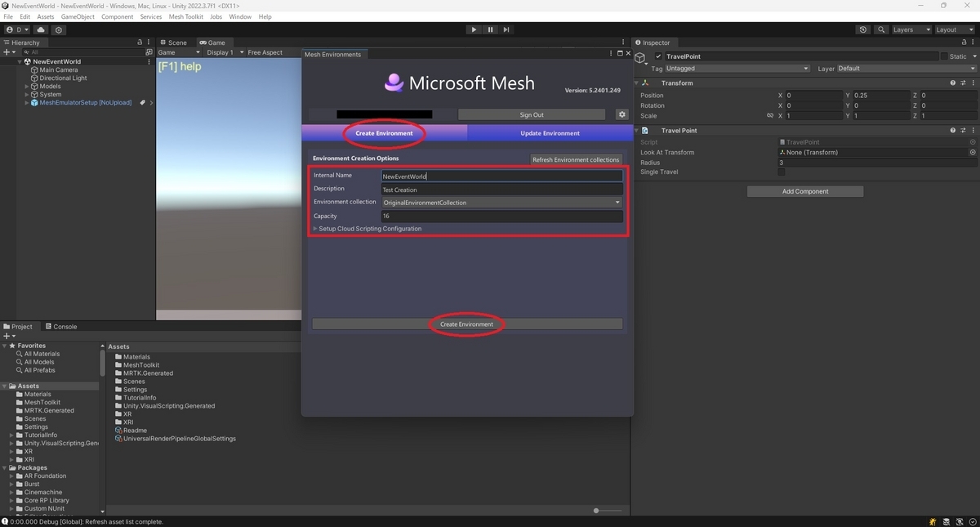Open Transform component kebab menu
The height and width of the screenshot is (527, 980).
click(x=972, y=83)
